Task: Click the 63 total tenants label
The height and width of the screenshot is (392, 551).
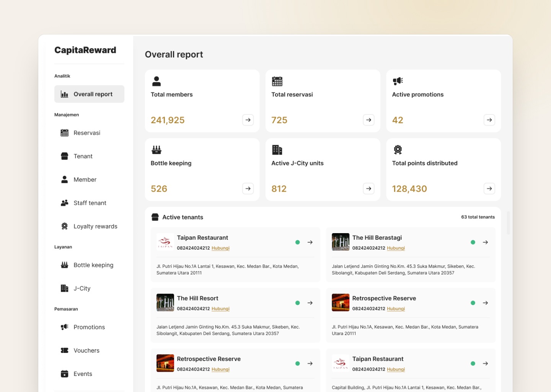Action: tap(478, 217)
